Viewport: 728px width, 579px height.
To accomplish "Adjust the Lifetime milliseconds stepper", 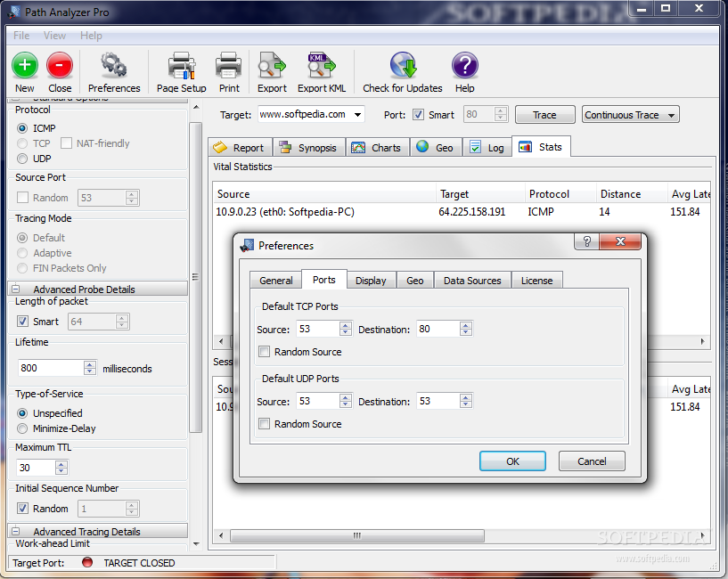I will pos(90,368).
